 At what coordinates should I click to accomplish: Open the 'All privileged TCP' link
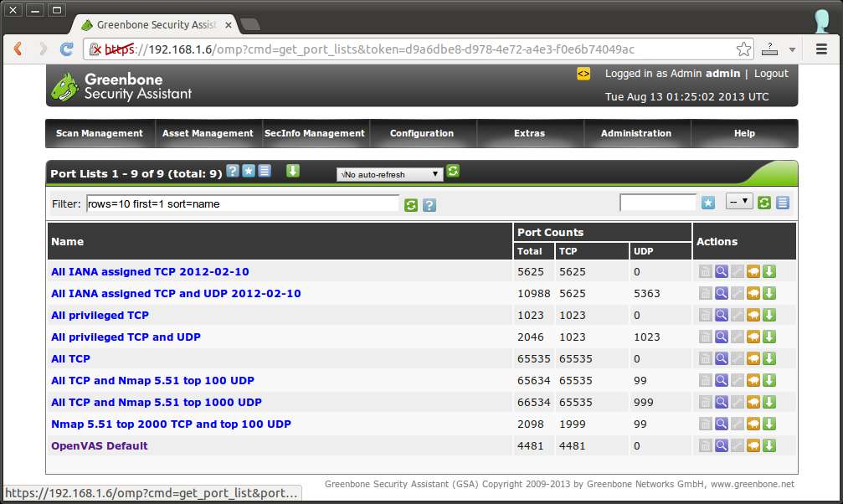100,315
